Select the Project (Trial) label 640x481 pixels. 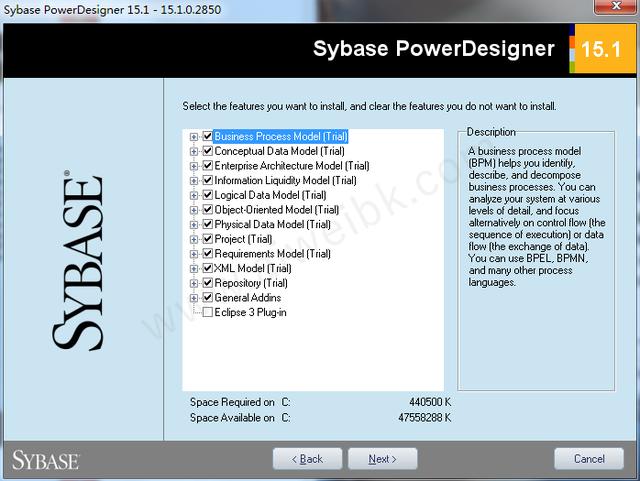(243, 239)
